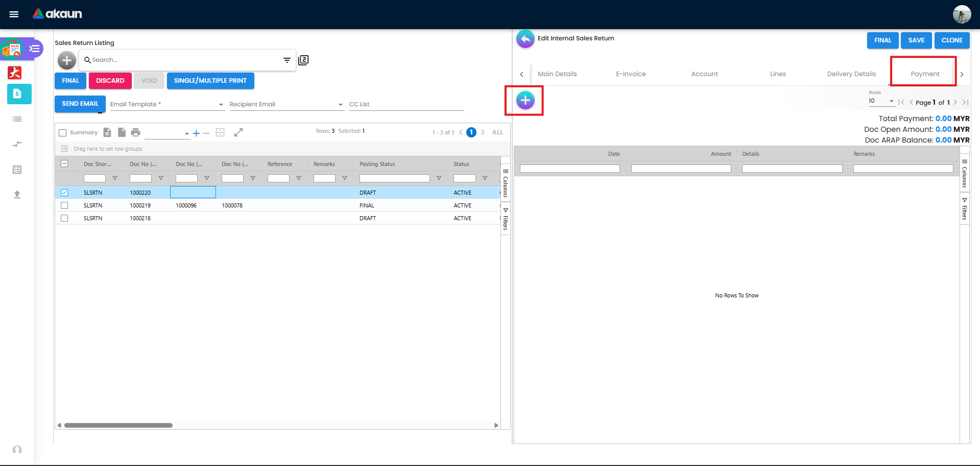Click the list view icon in the left sidebar

17,119
